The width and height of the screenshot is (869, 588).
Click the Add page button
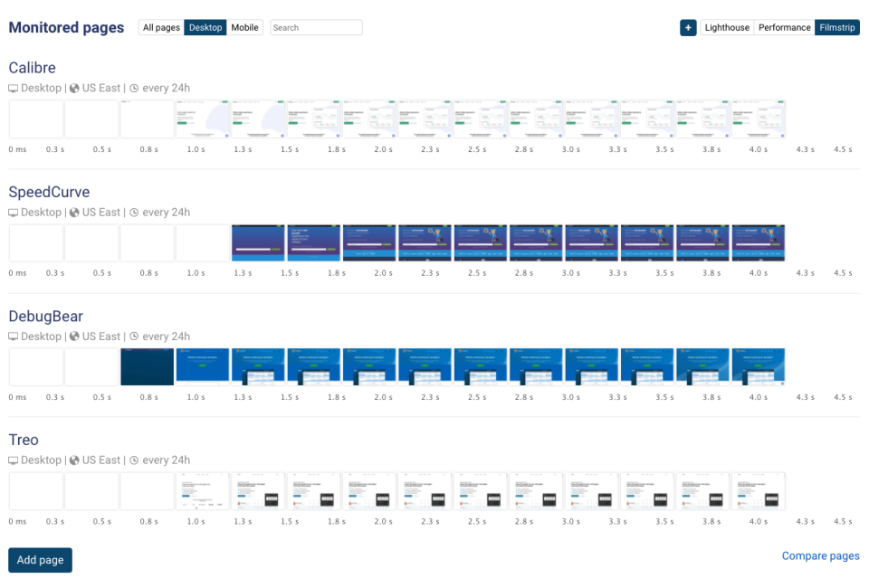click(x=40, y=560)
